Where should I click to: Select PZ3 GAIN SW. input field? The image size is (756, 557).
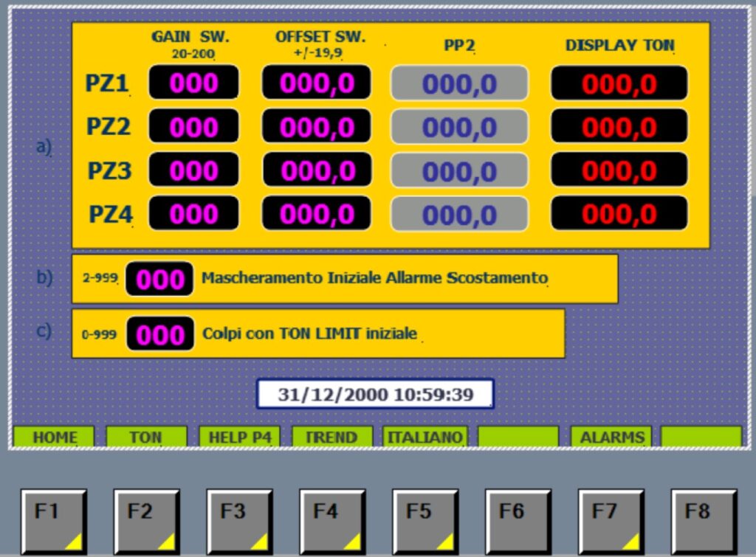(x=194, y=170)
